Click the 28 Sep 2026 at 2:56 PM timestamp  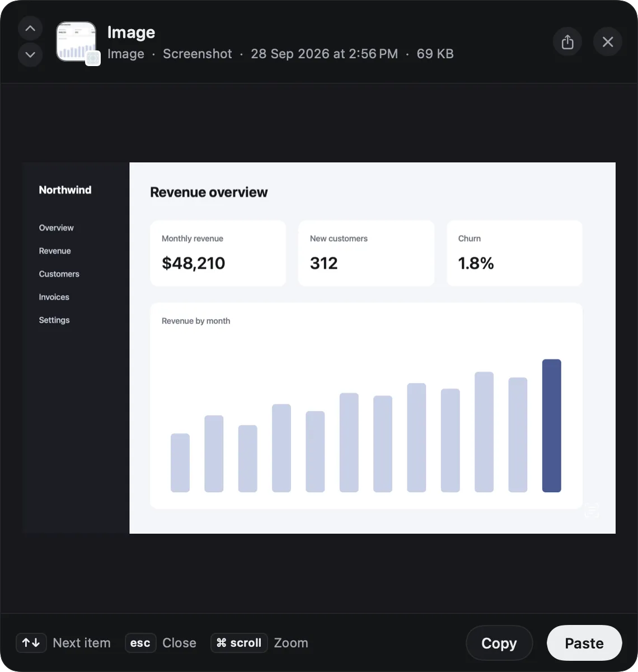click(324, 54)
